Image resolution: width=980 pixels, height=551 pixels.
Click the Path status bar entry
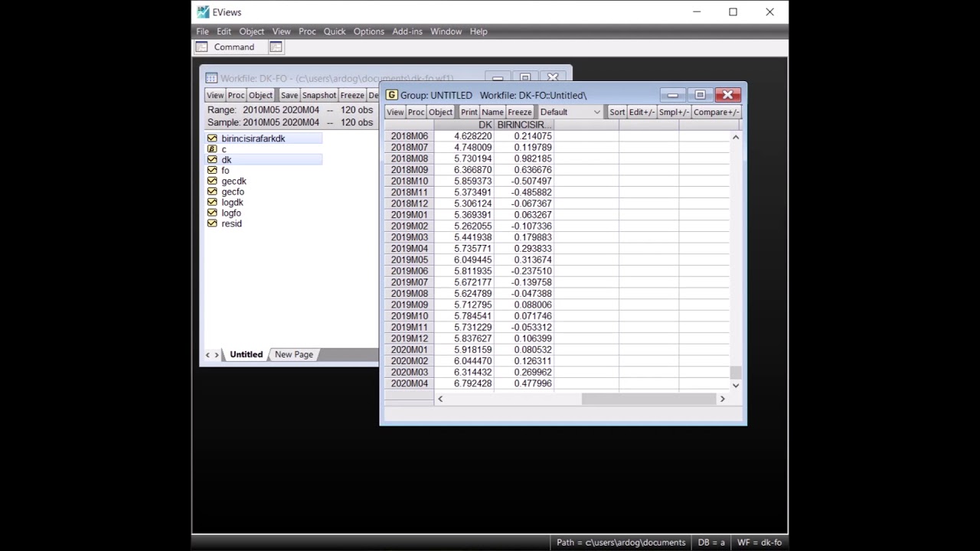click(x=621, y=543)
